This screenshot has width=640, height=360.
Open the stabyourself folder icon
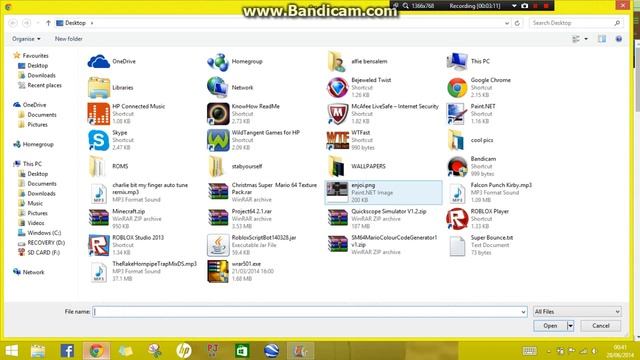pyautogui.click(x=217, y=166)
